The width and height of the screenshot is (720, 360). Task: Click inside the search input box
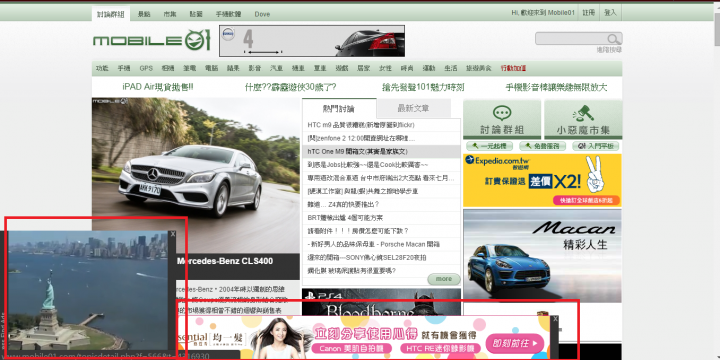[572, 39]
